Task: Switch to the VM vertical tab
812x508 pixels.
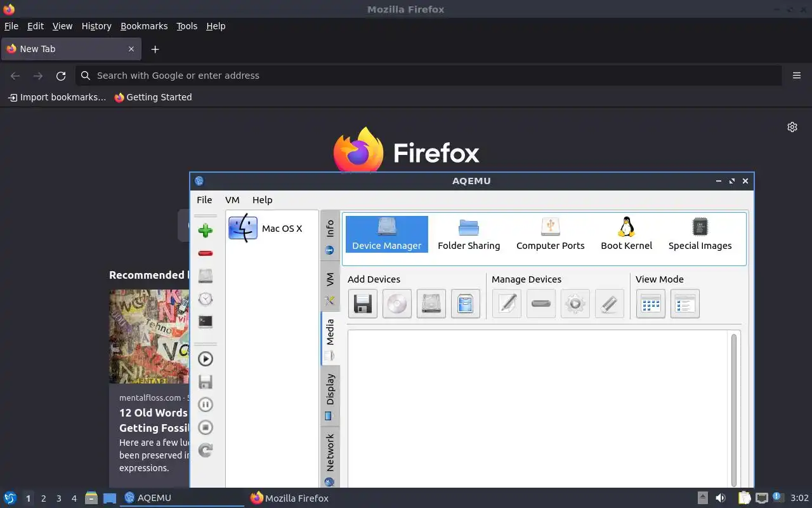Action: click(x=330, y=286)
